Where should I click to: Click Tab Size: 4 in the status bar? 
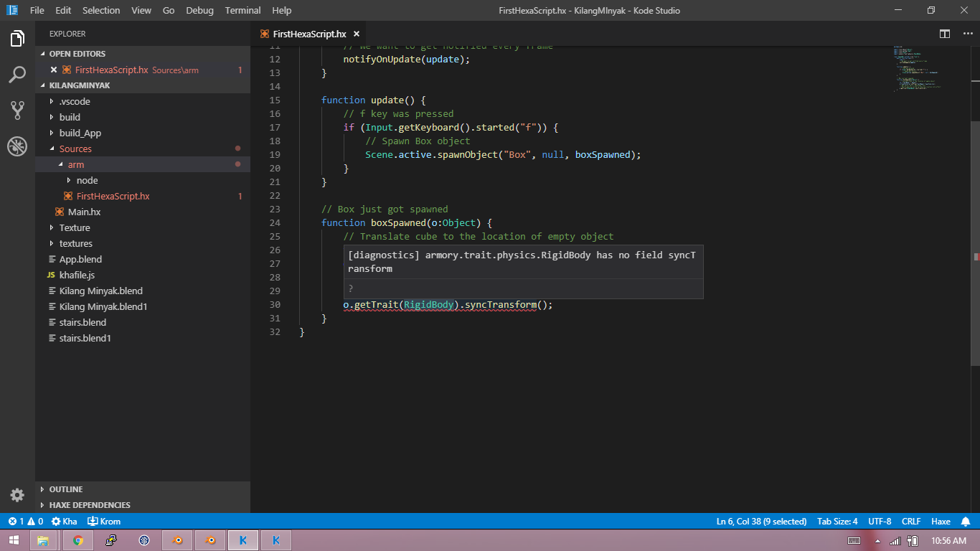[837, 521]
